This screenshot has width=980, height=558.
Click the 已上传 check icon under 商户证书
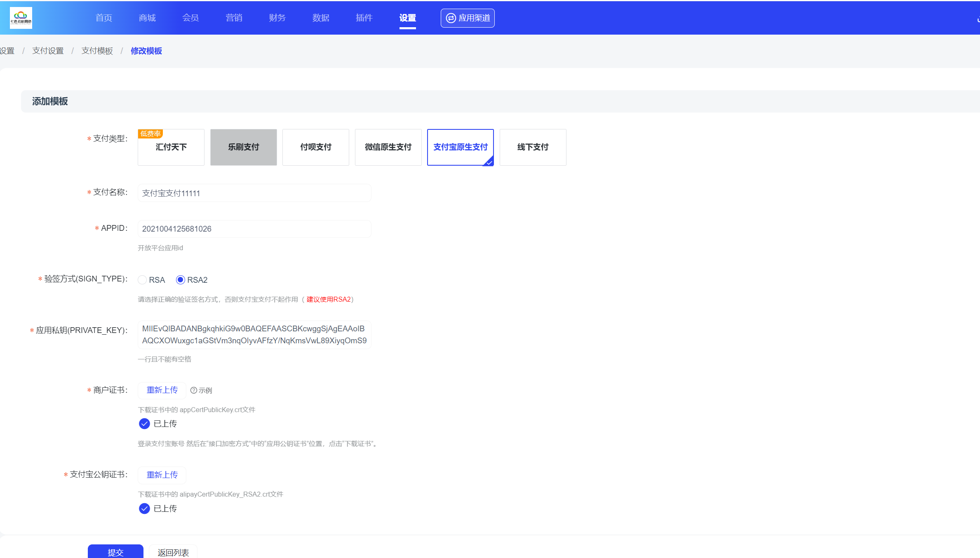144,424
